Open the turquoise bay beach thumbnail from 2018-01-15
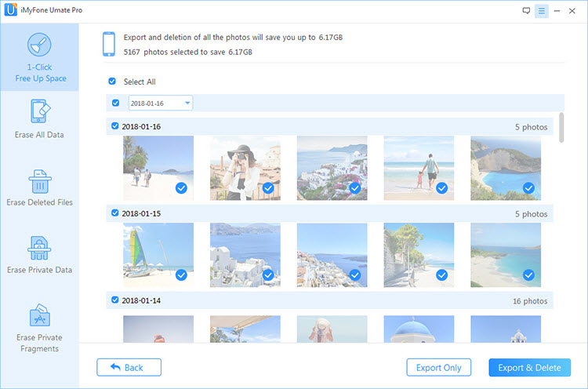Viewport: 588px width, 389px height. (506, 255)
